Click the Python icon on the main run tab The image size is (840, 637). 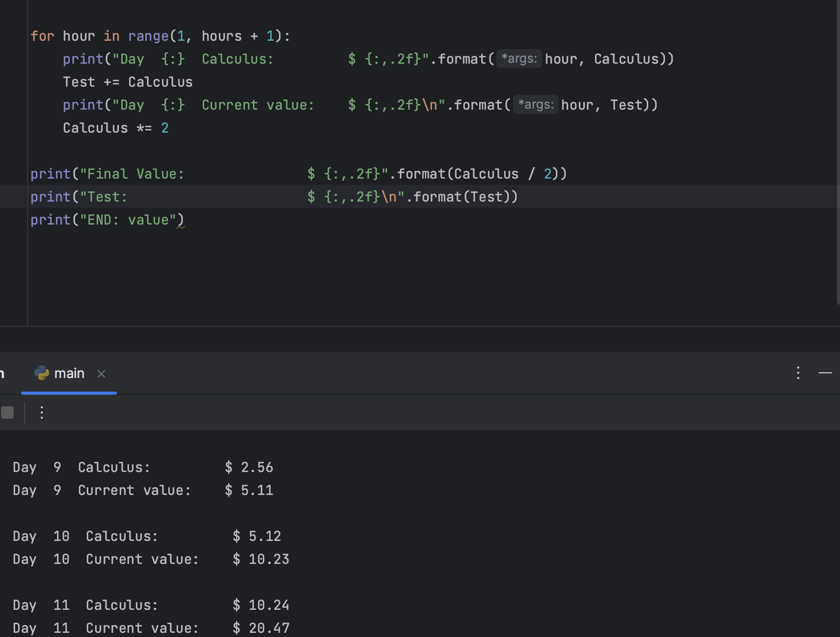[x=42, y=373]
